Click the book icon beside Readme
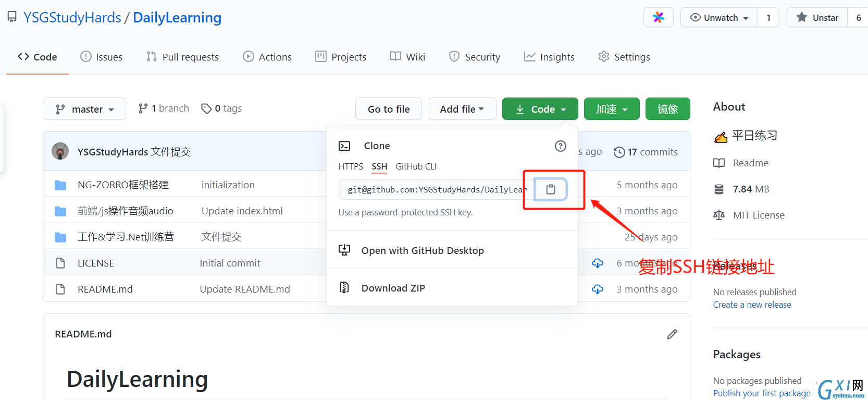868x400 pixels. (x=719, y=163)
